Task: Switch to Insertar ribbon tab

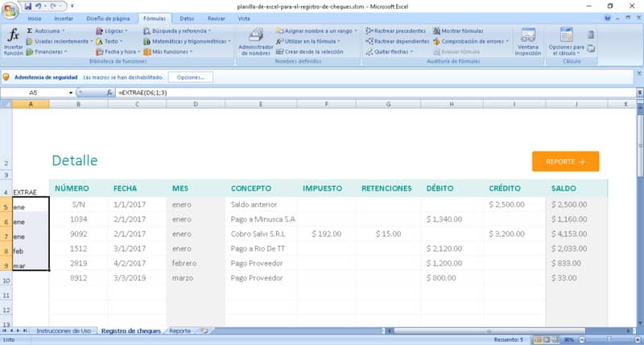Action: point(64,19)
